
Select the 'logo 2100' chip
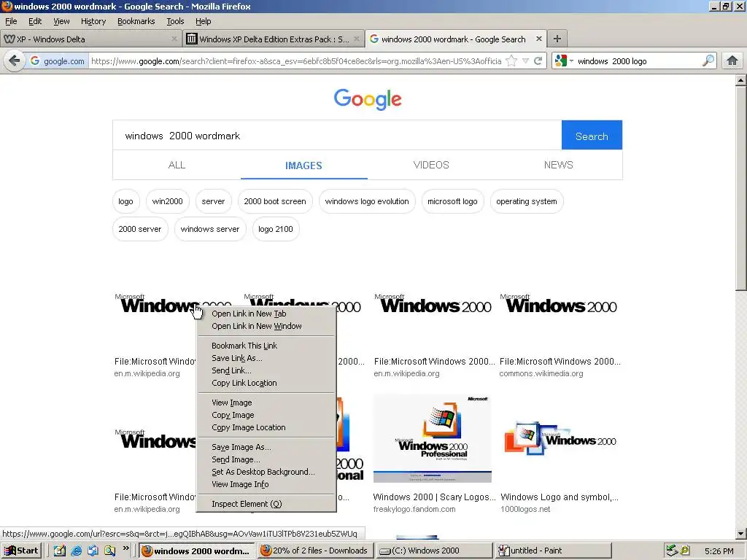275,229
